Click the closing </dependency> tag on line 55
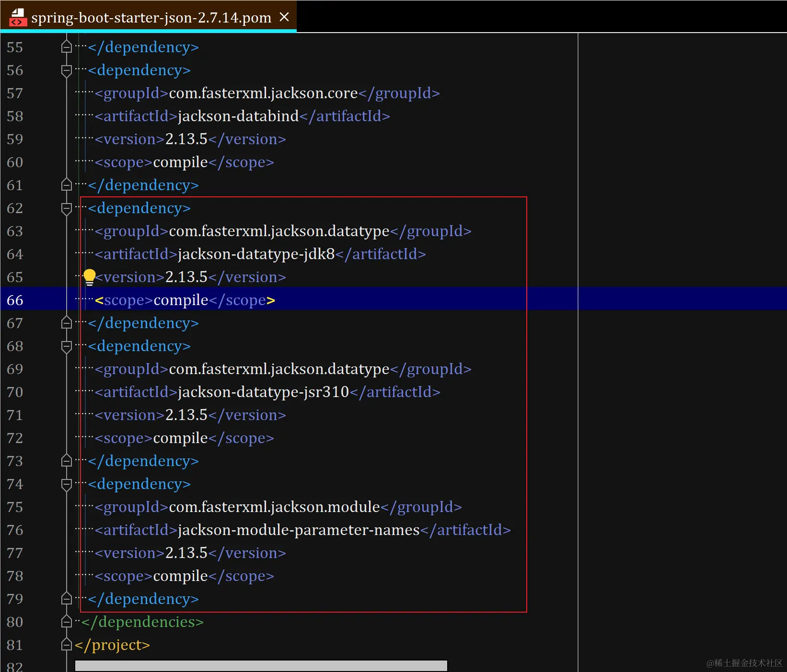The image size is (787, 672). click(x=143, y=47)
